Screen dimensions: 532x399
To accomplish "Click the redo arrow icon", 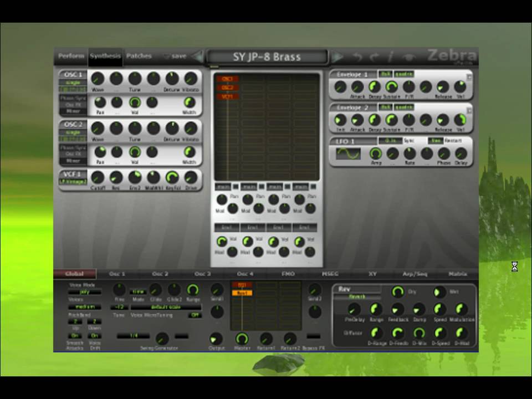I will coord(374,57).
